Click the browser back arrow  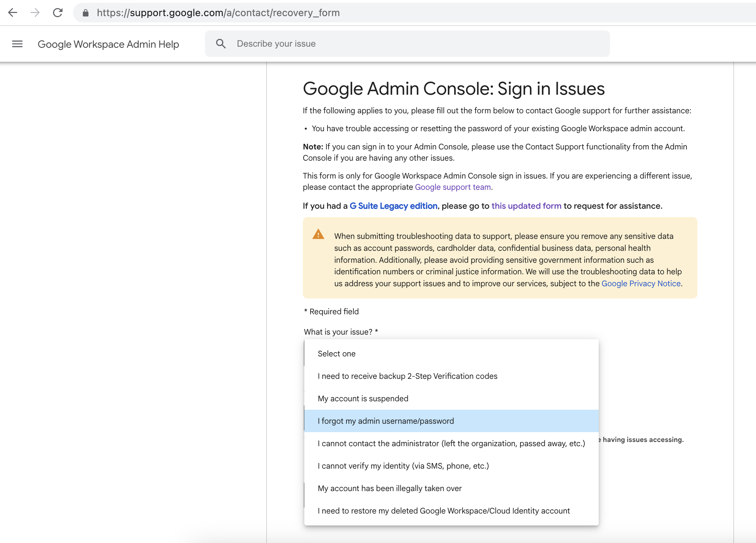(x=13, y=13)
